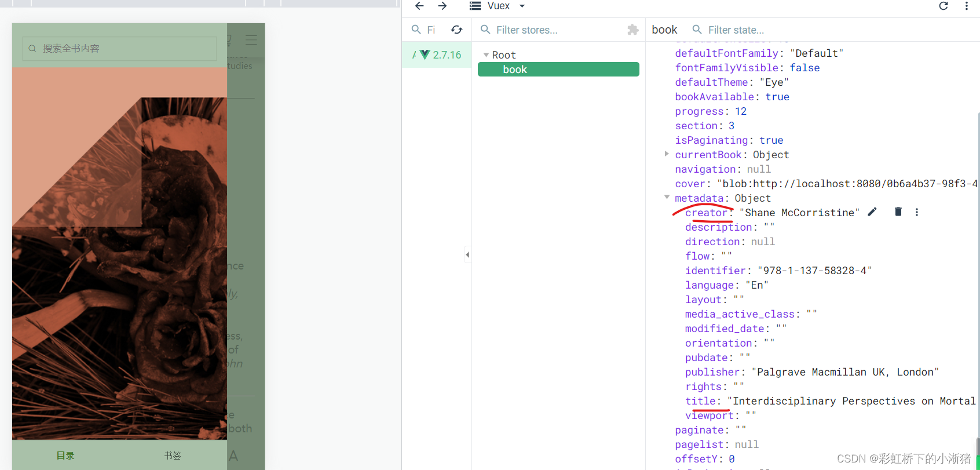Image resolution: width=980 pixels, height=470 pixels.
Task: Click the fontFamilyVisible false value
Action: (805, 68)
